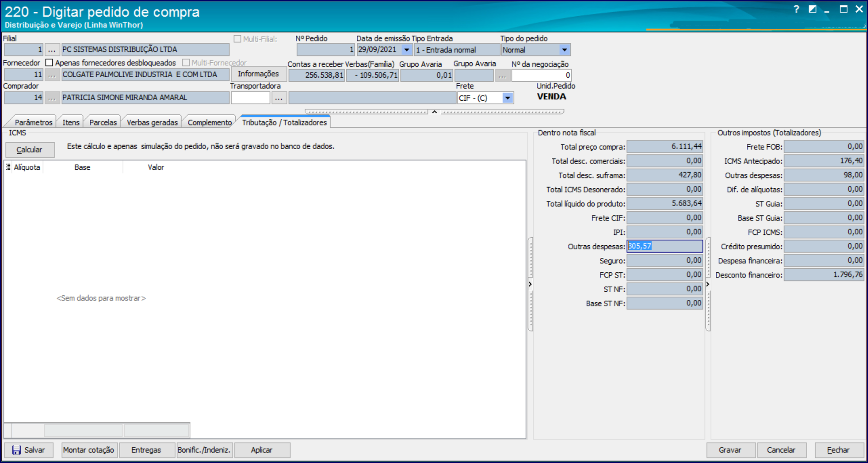
Task: Click the Seguro value field
Action: [665, 260]
